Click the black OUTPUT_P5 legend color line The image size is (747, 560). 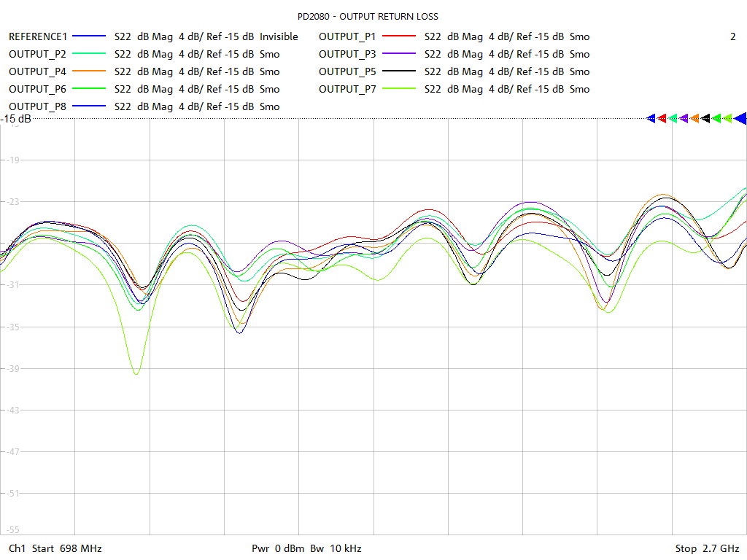coord(399,71)
